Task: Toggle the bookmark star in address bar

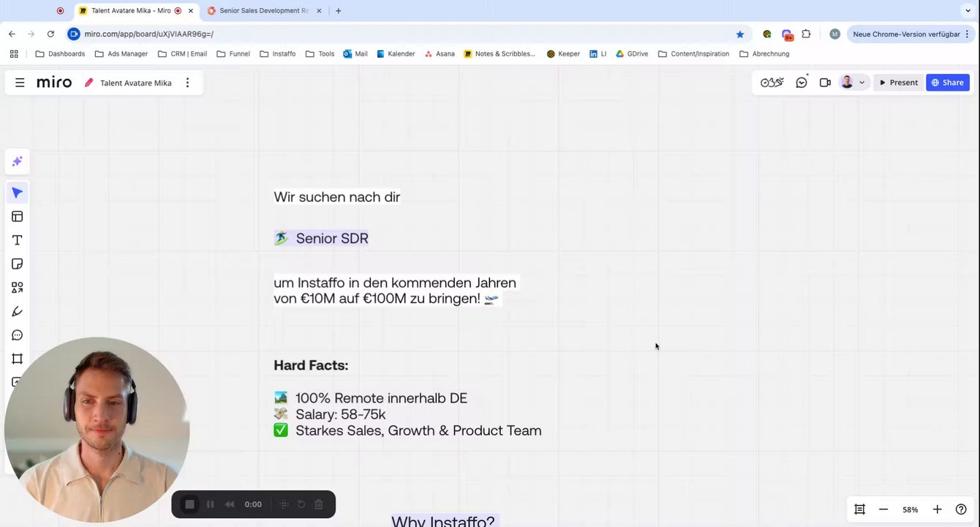Action: pyautogui.click(x=739, y=34)
